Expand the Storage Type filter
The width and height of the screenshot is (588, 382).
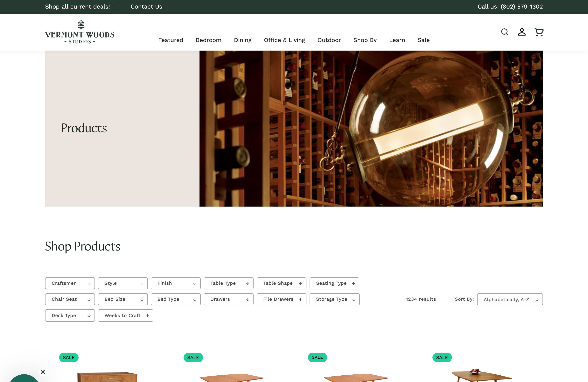334,299
